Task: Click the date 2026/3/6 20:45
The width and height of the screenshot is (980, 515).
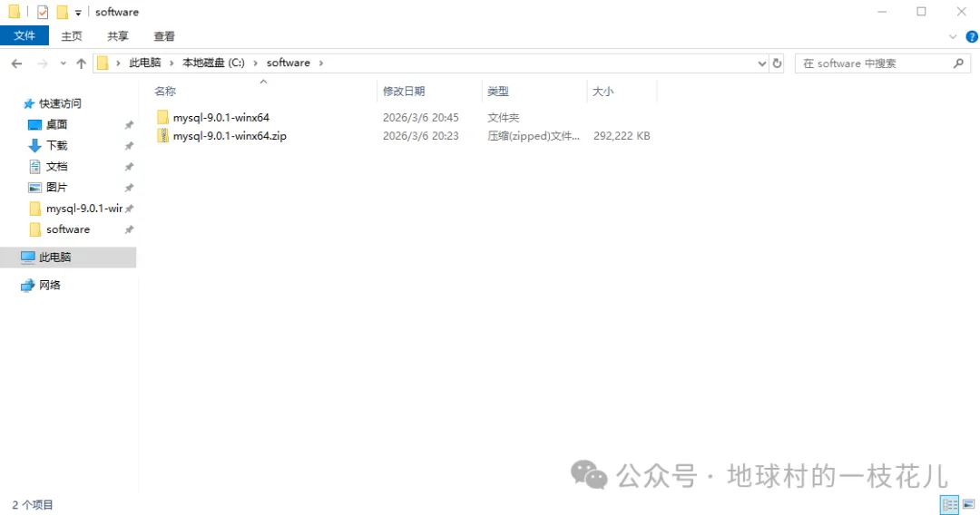Action: [x=421, y=117]
